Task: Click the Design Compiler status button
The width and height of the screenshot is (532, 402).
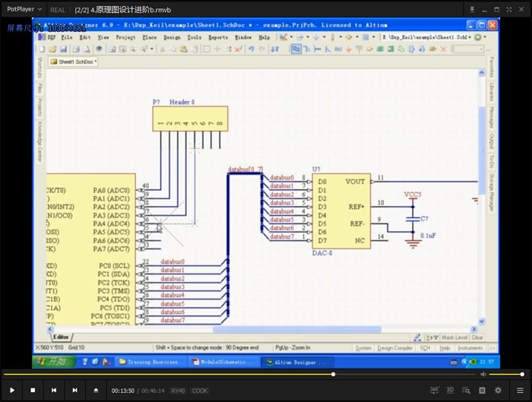Action: [x=395, y=348]
